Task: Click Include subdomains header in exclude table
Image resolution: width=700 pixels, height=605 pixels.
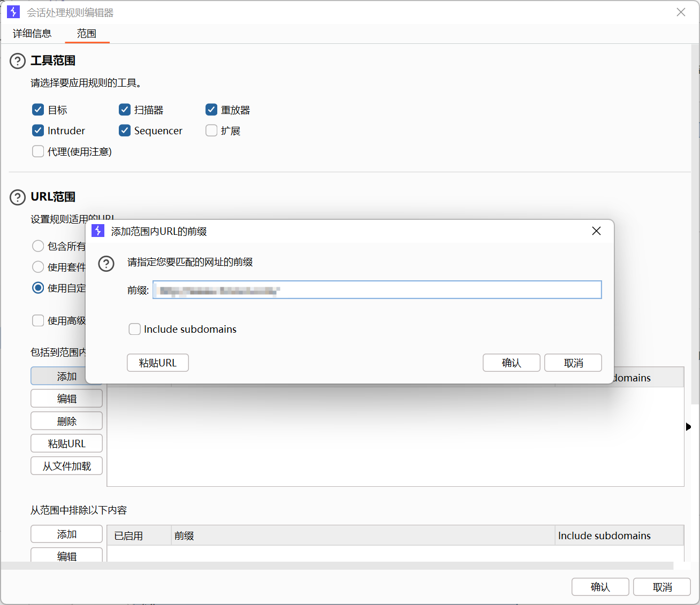Action: pos(619,535)
